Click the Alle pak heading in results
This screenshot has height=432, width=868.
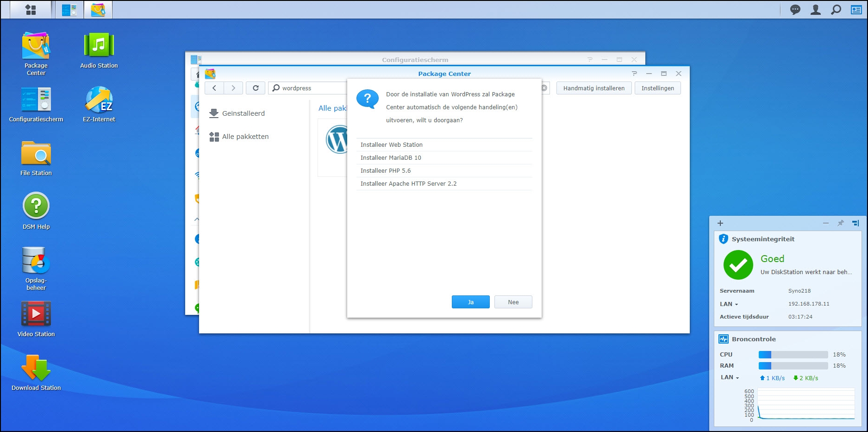click(x=332, y=108)
